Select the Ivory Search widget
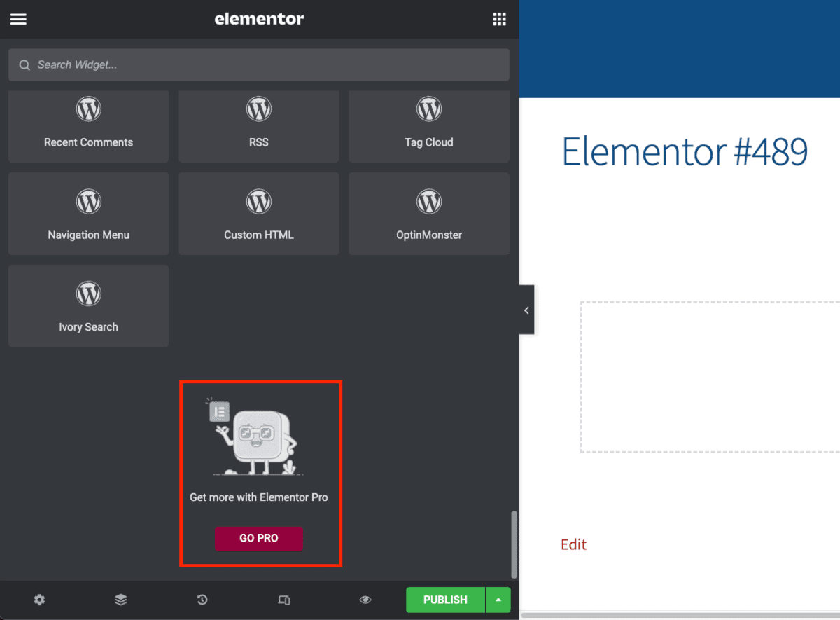This screenshot has width=840, height=620. (89, 306)
